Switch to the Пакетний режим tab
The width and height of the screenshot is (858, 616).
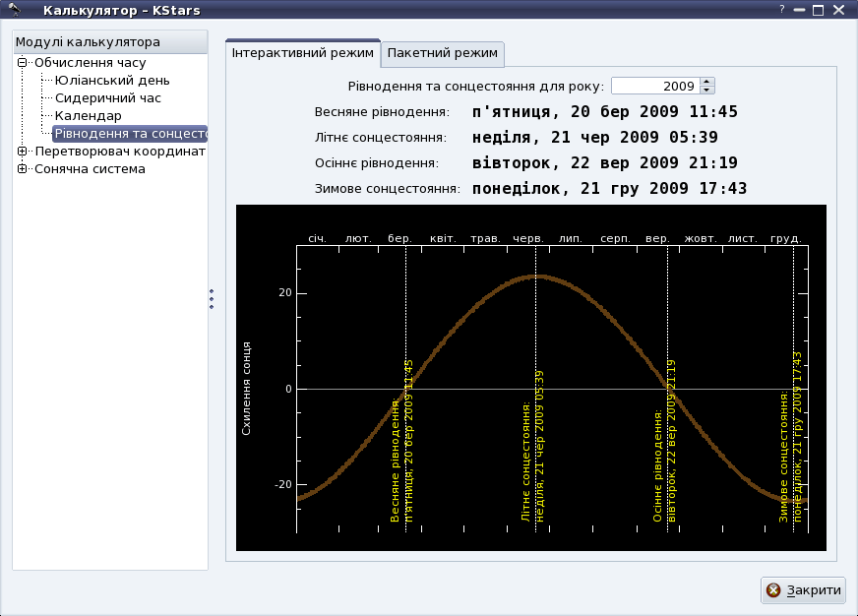pyautogui.click(x=443, y=53)
